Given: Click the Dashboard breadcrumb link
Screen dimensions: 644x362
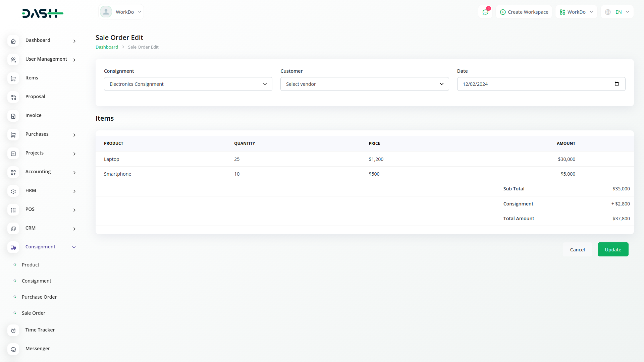Looking at the screenshot, I should click(x=107, y=47).
